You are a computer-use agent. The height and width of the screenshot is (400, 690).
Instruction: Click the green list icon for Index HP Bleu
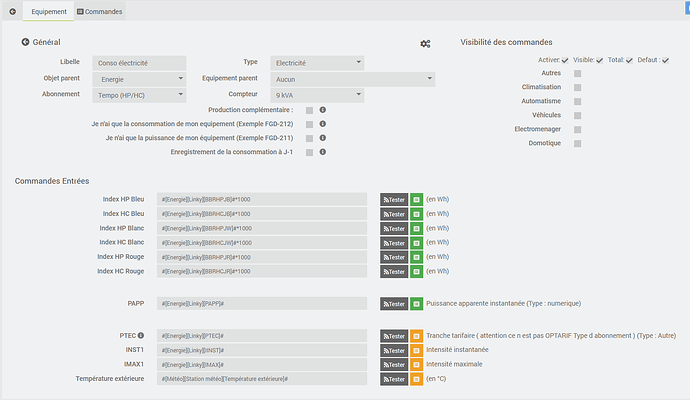coord(416,199)
